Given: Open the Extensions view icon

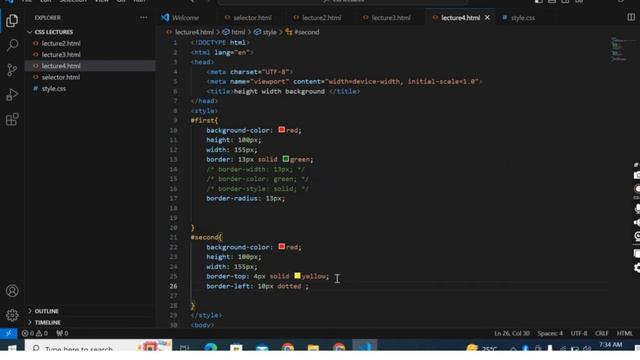Looking at the screenshot, I should pos(12,120).
